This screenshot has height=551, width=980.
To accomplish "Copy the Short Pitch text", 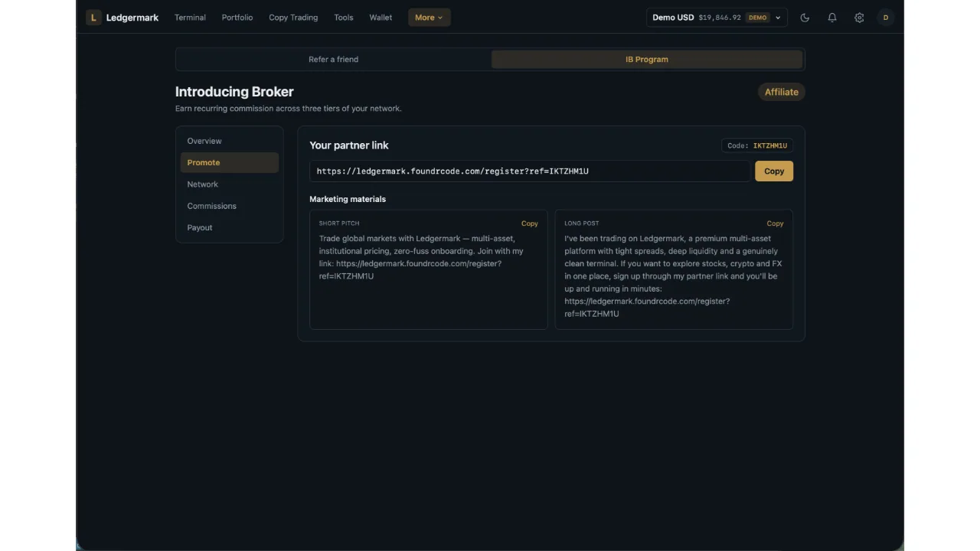I will click(x=530, y=223).
